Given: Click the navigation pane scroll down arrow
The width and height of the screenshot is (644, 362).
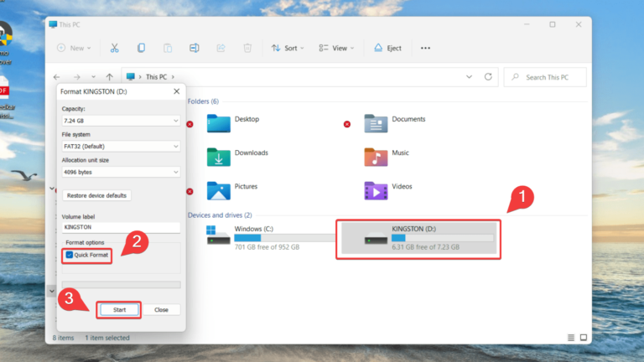Looking at the screenshot, I should 52,291.
